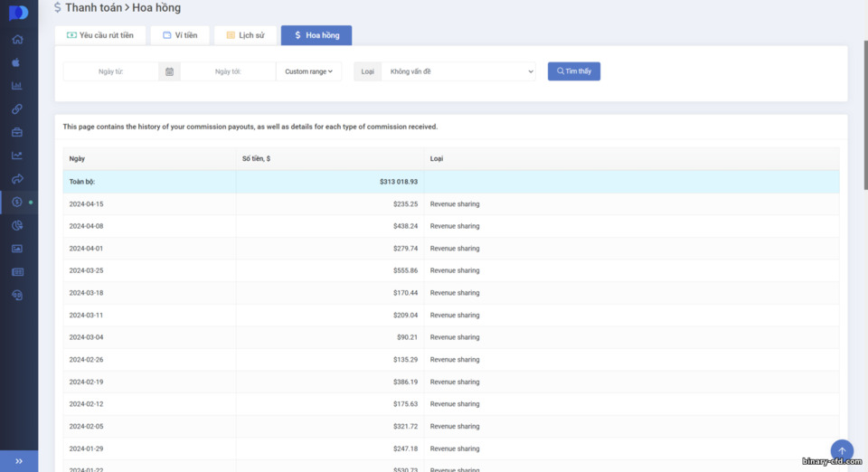Click amount $321.72
868x472 pixels.
click(405, 427)
